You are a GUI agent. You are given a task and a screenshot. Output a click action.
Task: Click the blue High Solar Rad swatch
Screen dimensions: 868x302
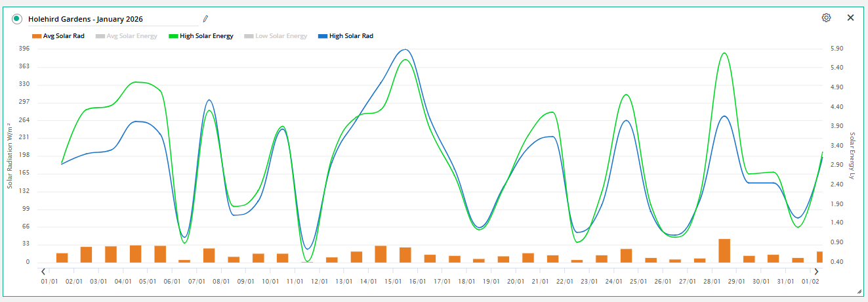coord(323,36)
